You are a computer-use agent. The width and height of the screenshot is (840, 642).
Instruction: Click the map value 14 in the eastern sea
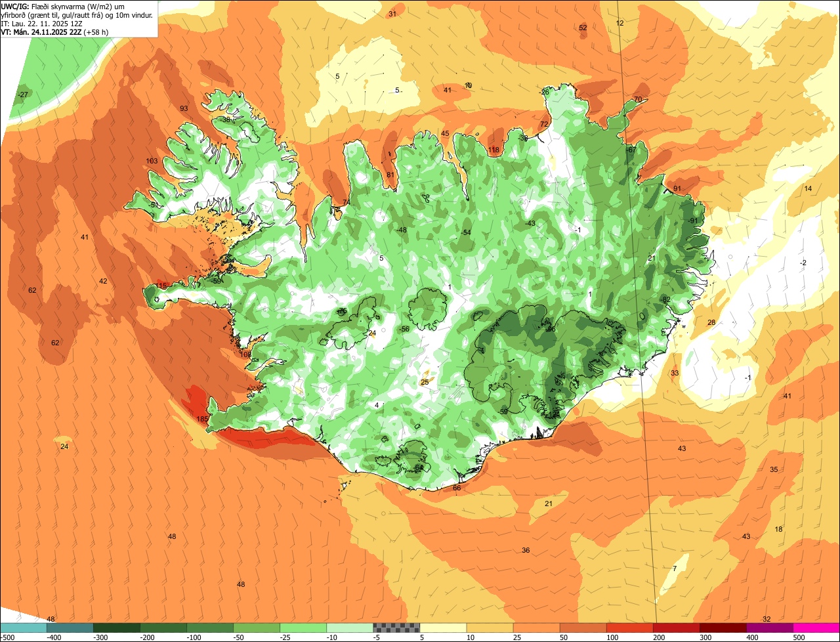(x=808, y=188)
